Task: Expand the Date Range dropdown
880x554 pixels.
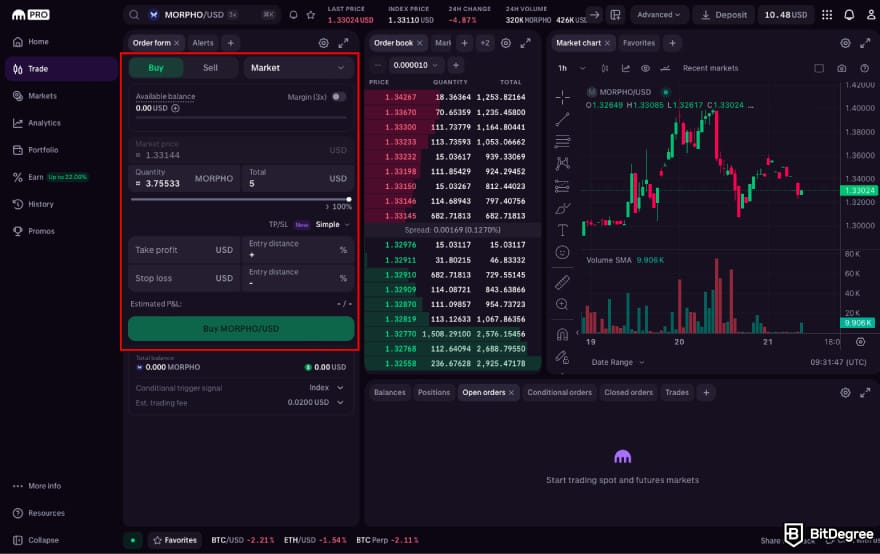Action: coord(618,362)
